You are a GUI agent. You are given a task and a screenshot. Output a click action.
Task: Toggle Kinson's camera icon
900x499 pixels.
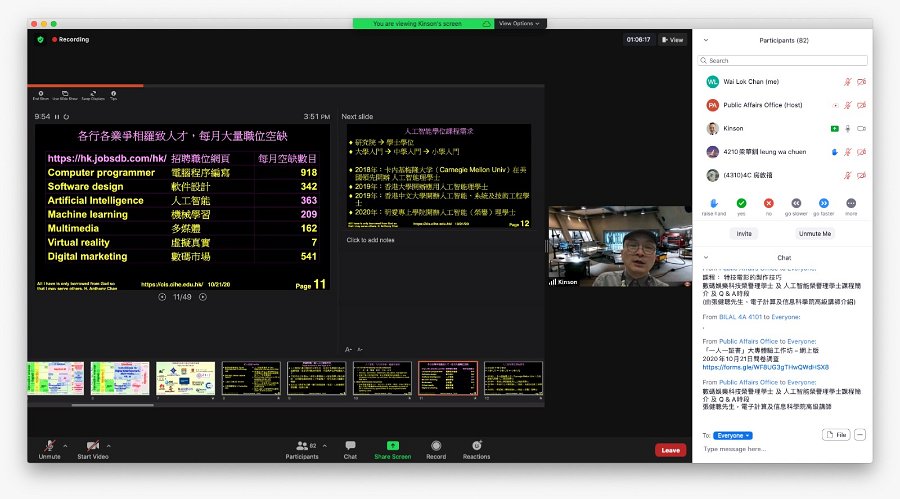862,129
